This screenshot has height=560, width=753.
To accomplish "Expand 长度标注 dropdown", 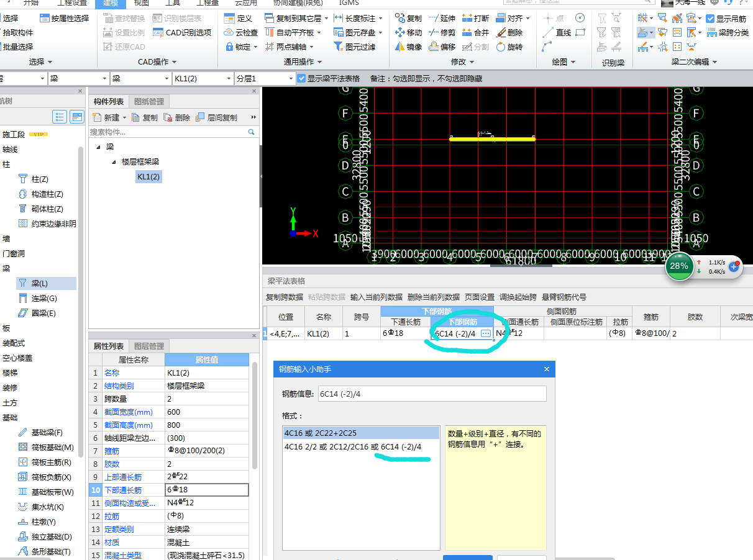I will 380,19.
